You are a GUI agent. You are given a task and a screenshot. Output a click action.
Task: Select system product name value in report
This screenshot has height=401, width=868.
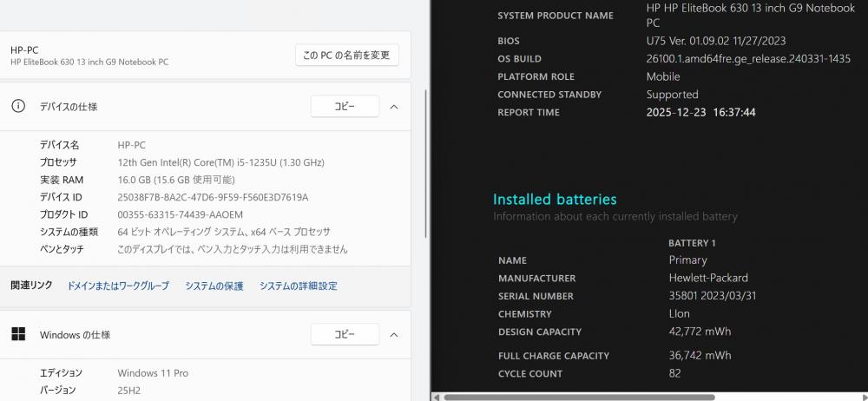pyautogui.click(x=751, y=16)
